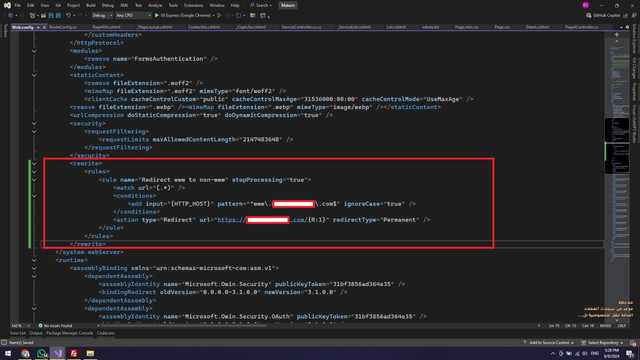
Task: Click Select Repository button
Action: click(602, 343)
